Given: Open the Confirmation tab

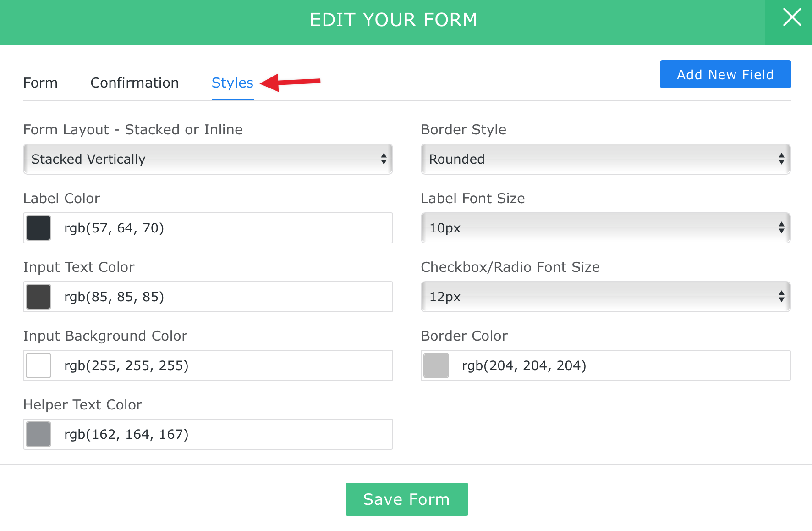Looking at the screenshot, I should point(135,83).
